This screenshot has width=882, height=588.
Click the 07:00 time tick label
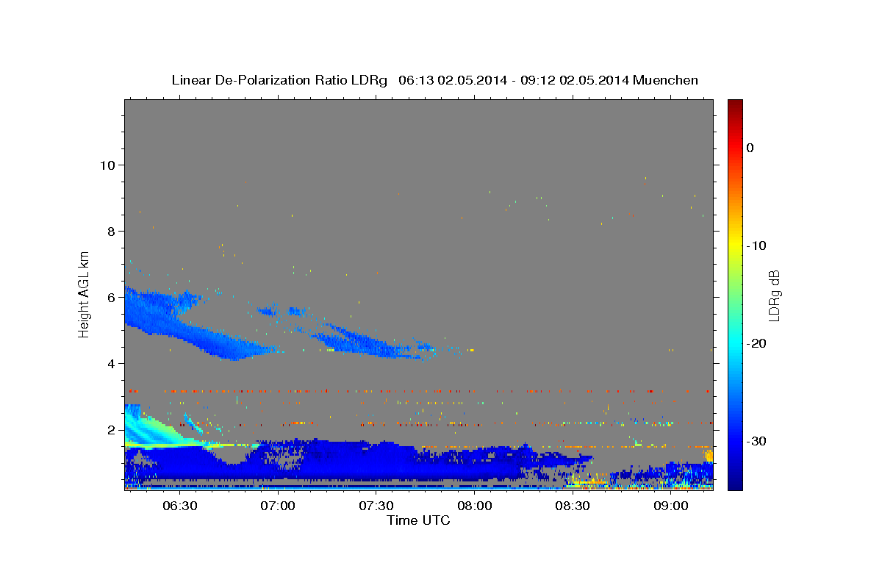coord(278,506)
